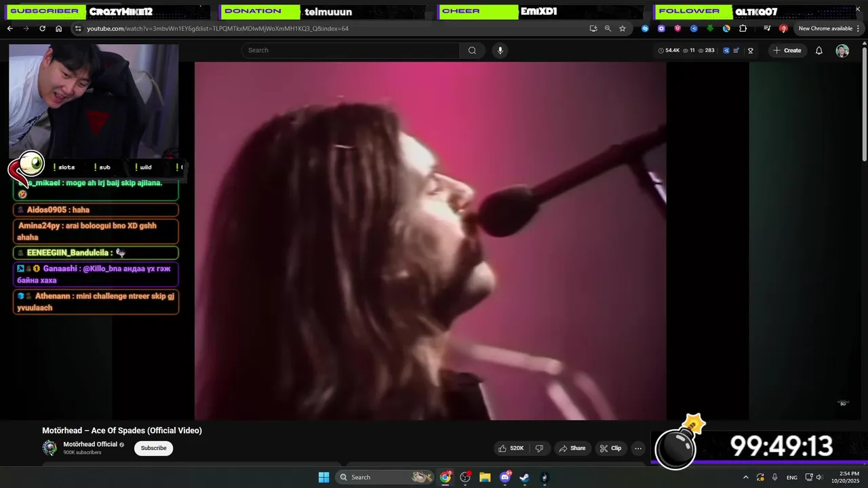Open Motörhead Official channel avatar

(50, 448)
